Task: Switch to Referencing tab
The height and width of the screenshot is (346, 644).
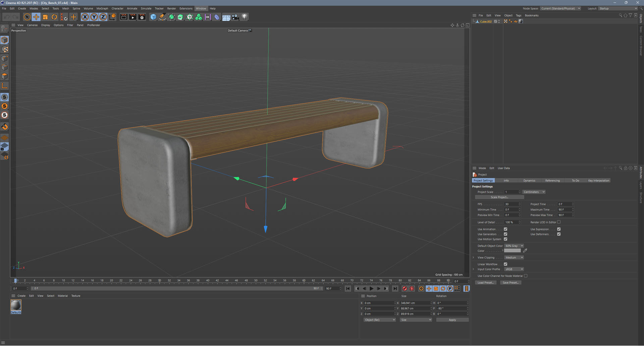Action: pos(552,181)
